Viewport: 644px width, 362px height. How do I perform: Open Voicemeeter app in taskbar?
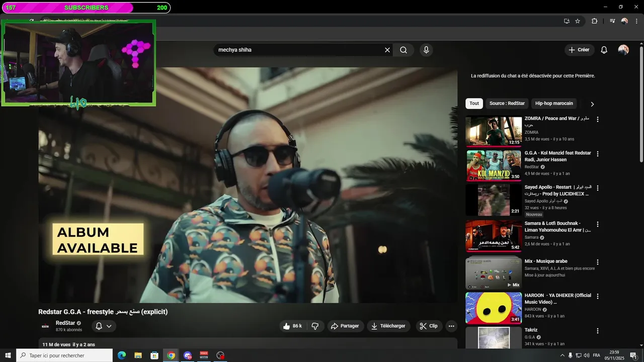tap(204, 355)
